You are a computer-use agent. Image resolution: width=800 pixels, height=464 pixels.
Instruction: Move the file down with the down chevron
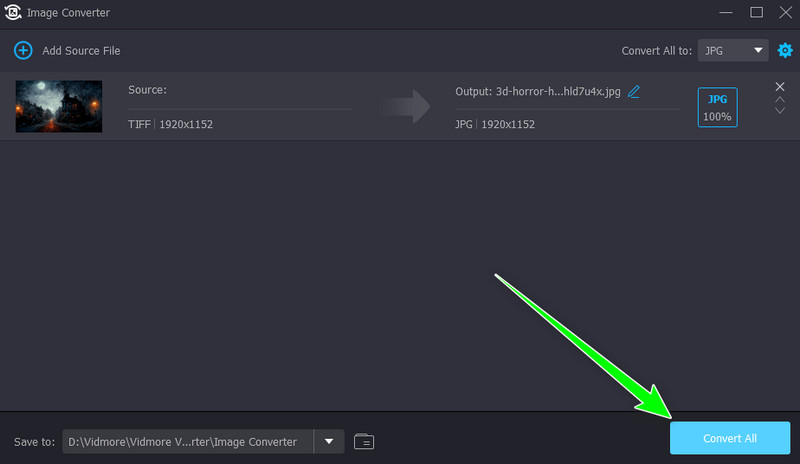780,111
